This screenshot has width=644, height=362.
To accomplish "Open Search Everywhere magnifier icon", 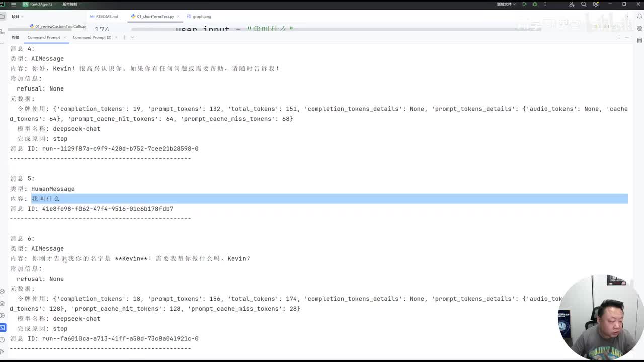I will point(584,4).
